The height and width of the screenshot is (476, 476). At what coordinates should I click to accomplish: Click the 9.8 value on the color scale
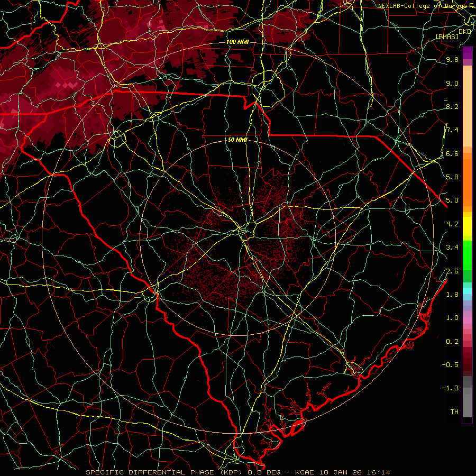[452, 60]
